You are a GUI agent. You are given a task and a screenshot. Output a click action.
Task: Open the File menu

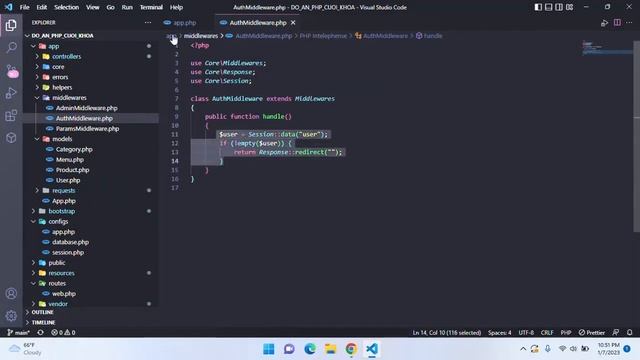[x=24, y=7]
